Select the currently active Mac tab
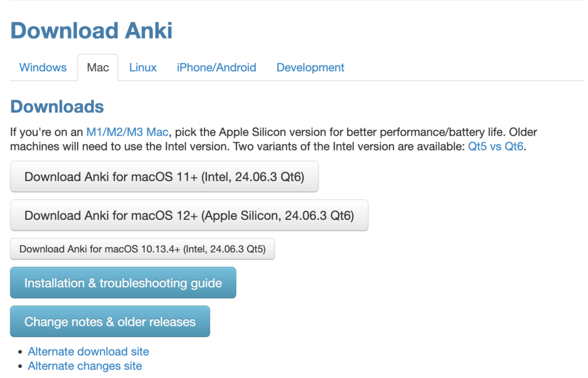This screenshot has width=588, height=378. point(98,67)
